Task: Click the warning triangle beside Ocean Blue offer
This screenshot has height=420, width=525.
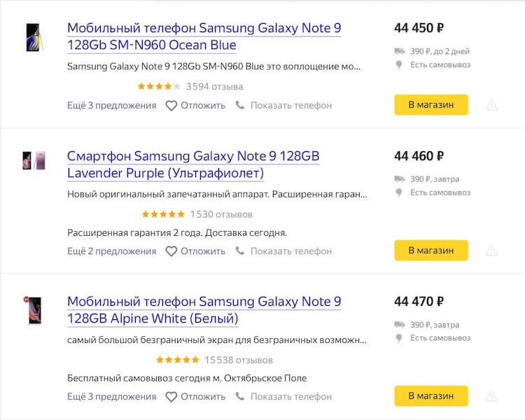Action: pos(491,105)
